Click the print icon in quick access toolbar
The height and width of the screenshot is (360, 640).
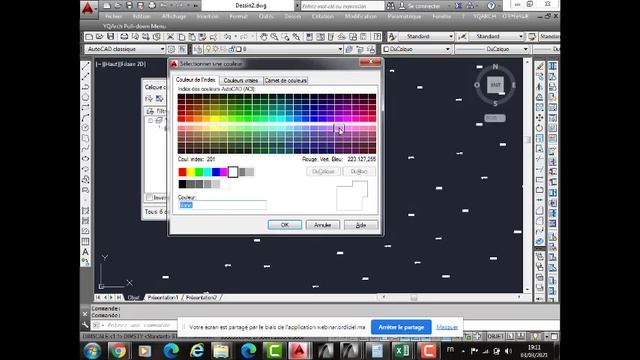[152, 6]
